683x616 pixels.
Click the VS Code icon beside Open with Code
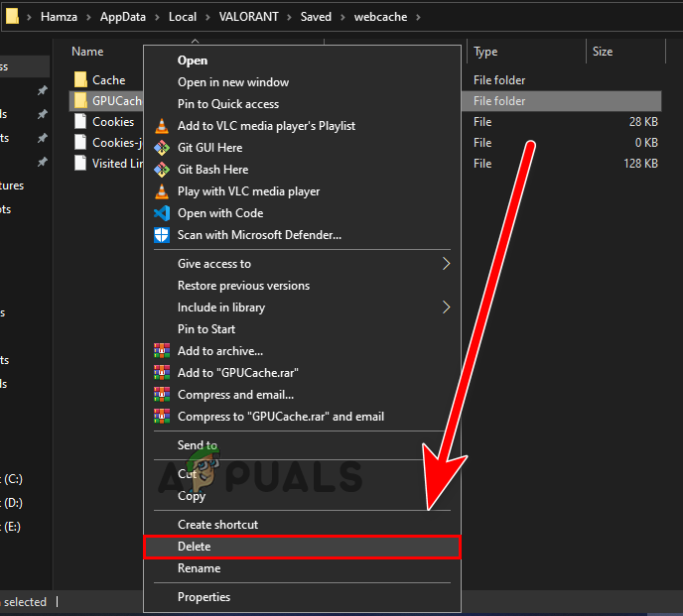[162, 213]
